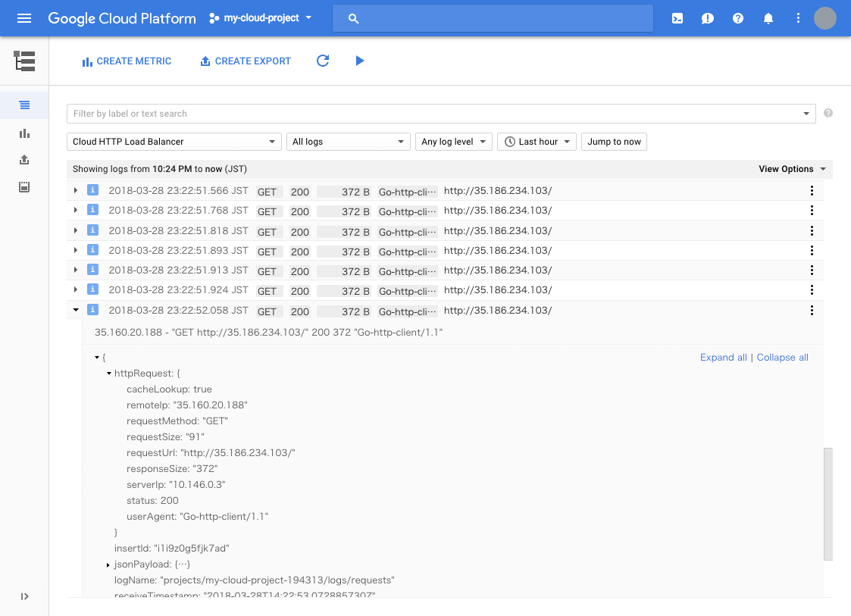Open more menu for 23:22:52.058 entry
The image size is (851, 616).
click(812, 310)
